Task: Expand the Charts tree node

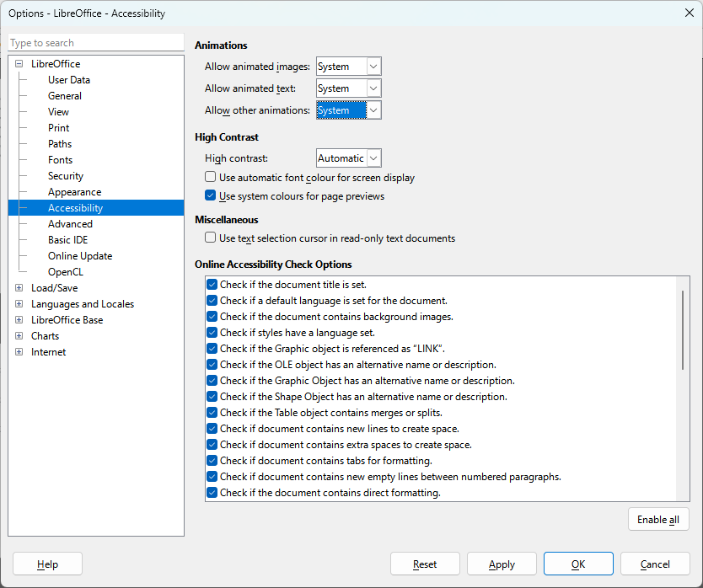Action: tap(19, 335)
